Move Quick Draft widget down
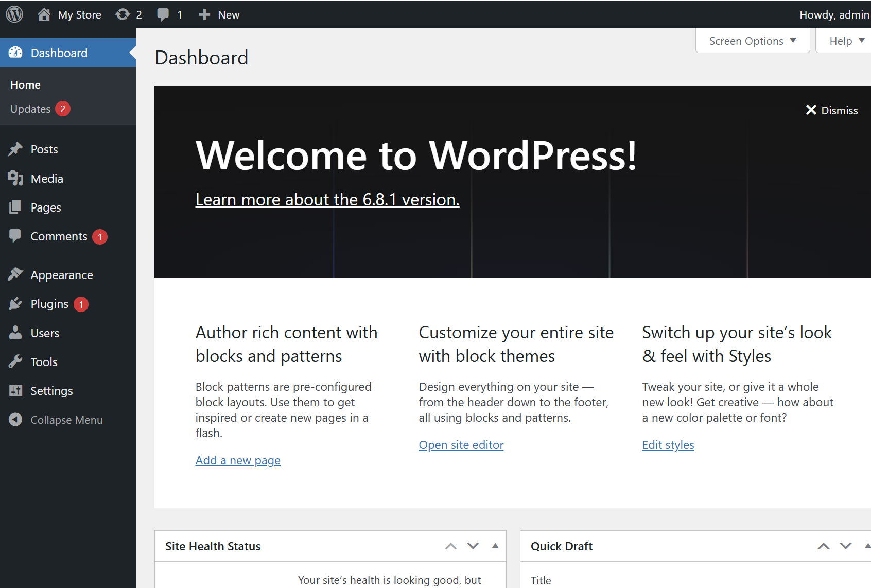871x588 pixels. [x=846, y=546]
